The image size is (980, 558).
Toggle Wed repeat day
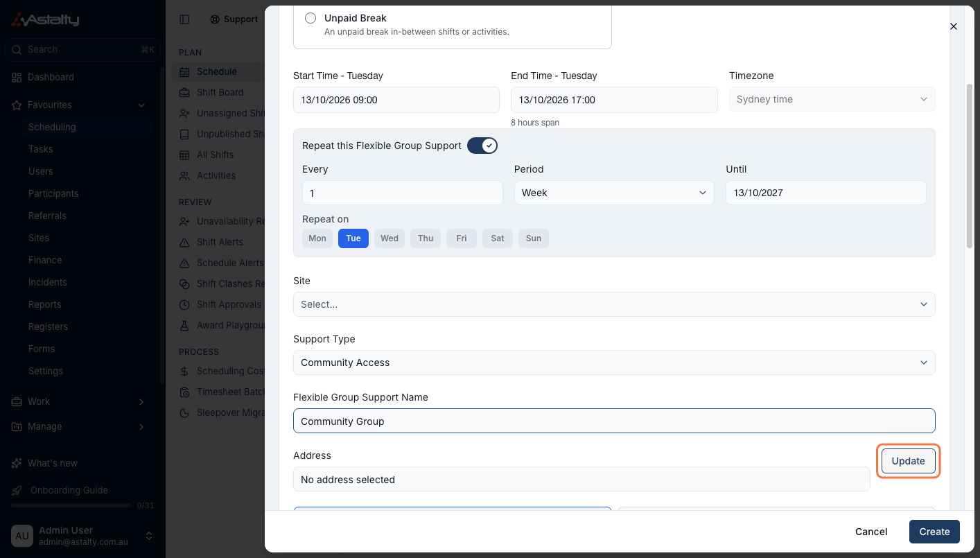pyautogui.click(x=390, y=238)
